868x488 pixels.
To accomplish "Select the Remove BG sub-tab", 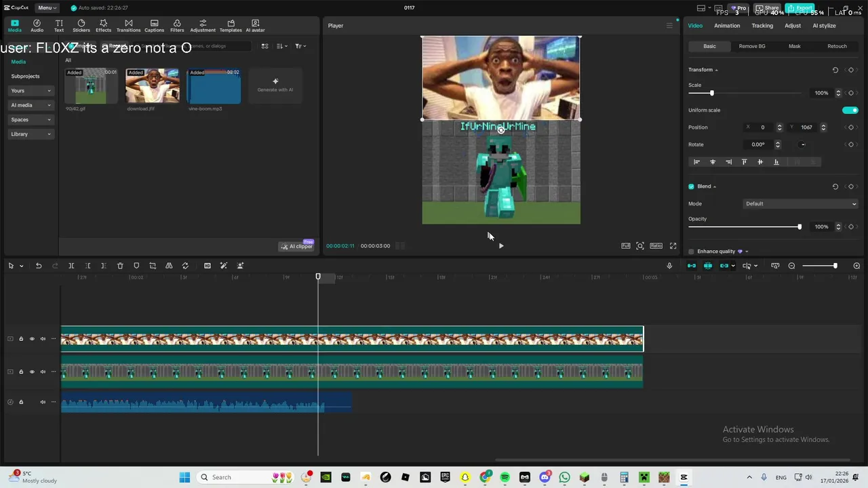I will tap(752, 46).
